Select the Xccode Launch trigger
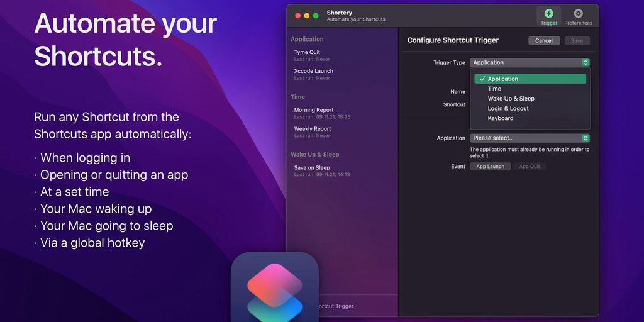This screenshot has height=322, width=644. tap(341, 74)
